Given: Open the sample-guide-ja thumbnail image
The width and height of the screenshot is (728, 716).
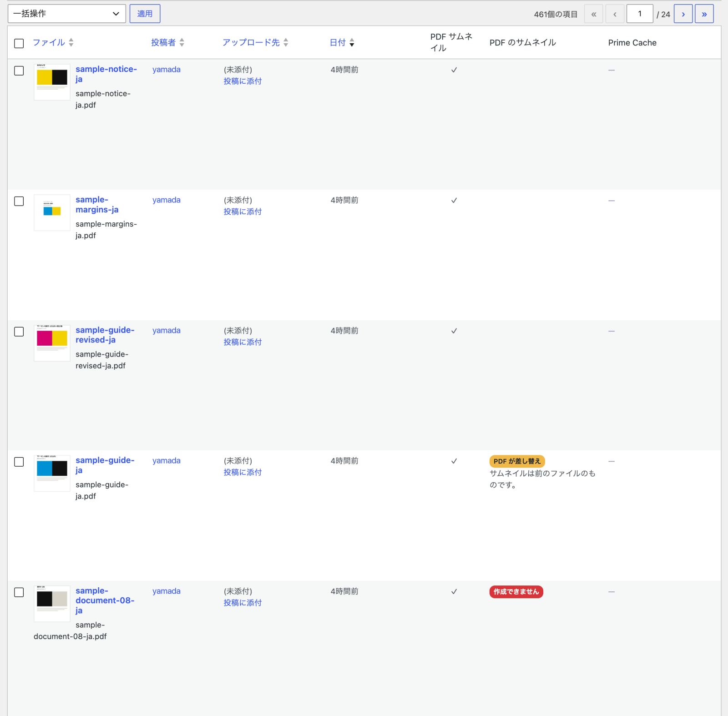Looking at the screenshot, I should 52,473.
